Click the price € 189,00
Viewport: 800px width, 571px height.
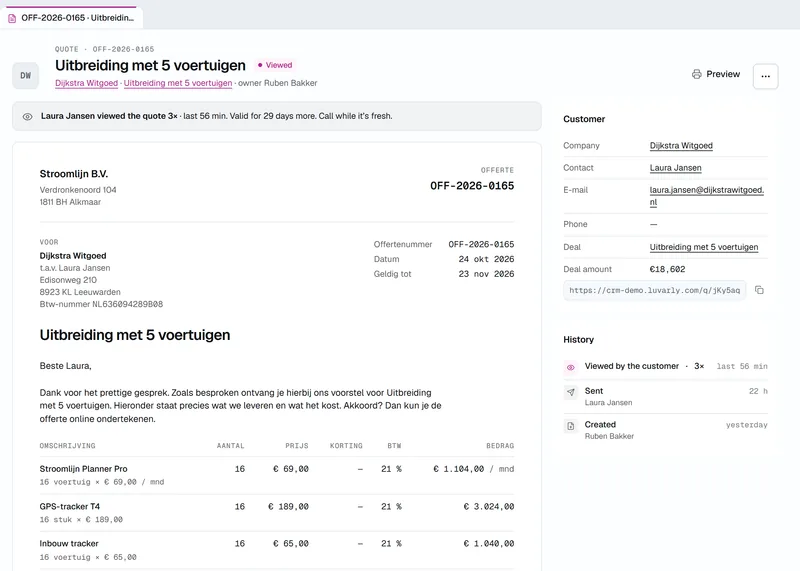pos(288,507)
